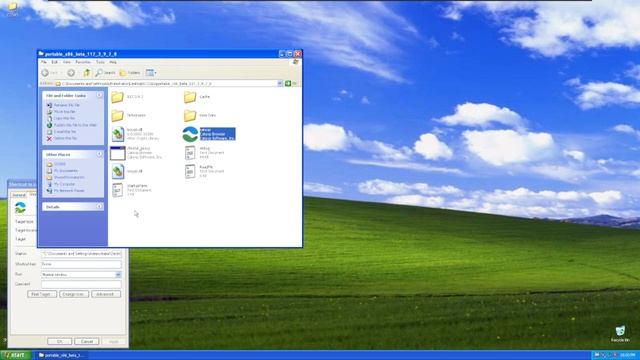Collapse the Other Places panel

point(99,154)
